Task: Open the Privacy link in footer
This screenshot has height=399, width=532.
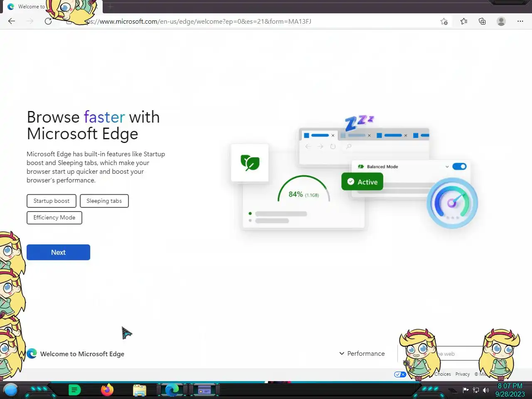Action: pos(462,374)
